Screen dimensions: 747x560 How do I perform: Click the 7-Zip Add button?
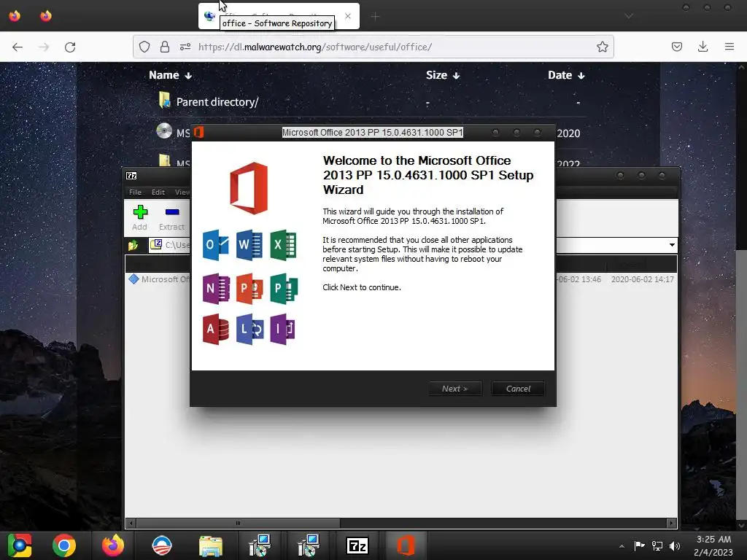[140, 217]
